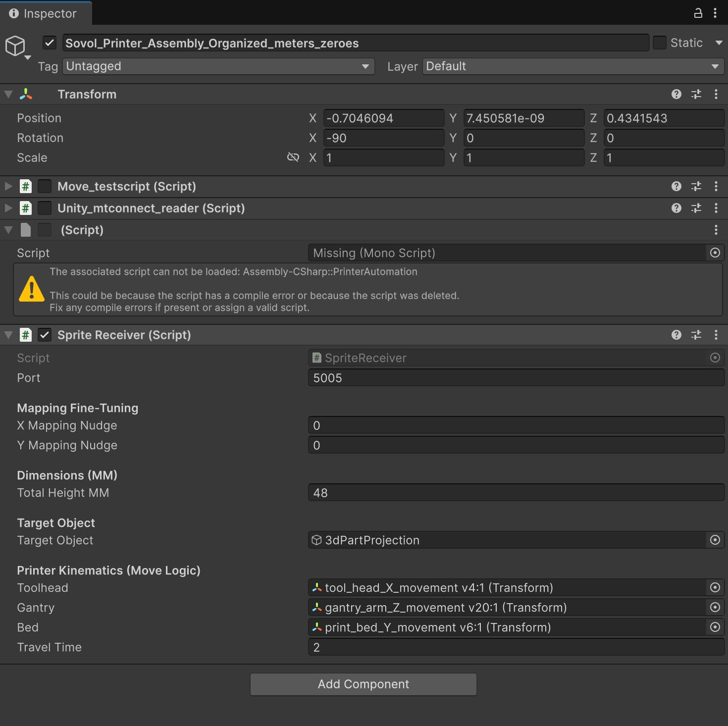
Task: Open the Tag dropdown showing Untagged
Action: tap(218, 66)
